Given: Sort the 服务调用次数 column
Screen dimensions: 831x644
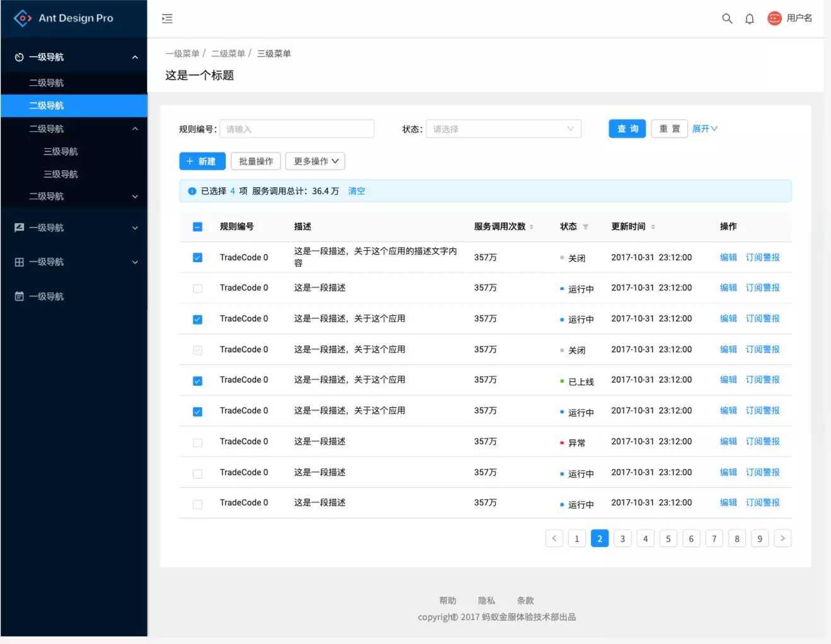Looking at the screenshot, I should tap(531, 226).
